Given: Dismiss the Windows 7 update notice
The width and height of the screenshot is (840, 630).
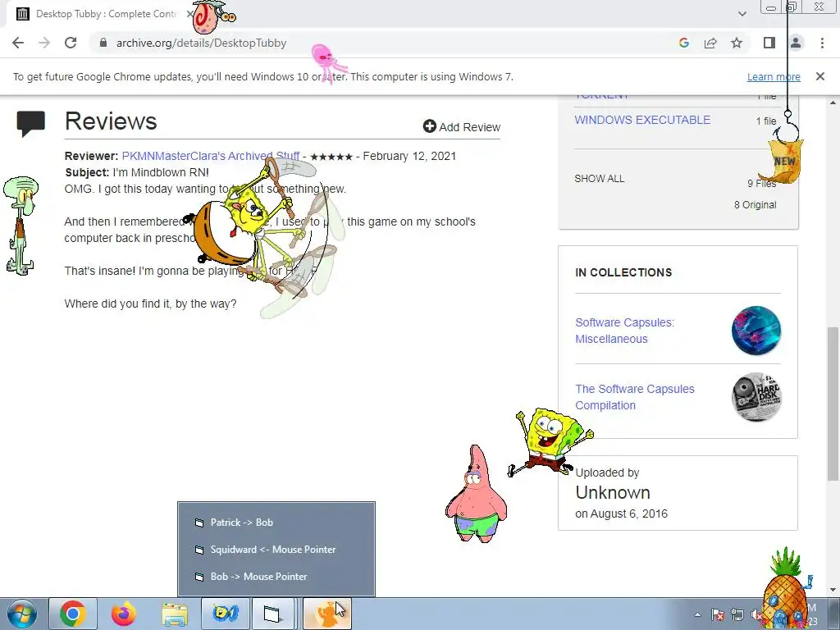Looking at the screenshot, I should 819,76.
